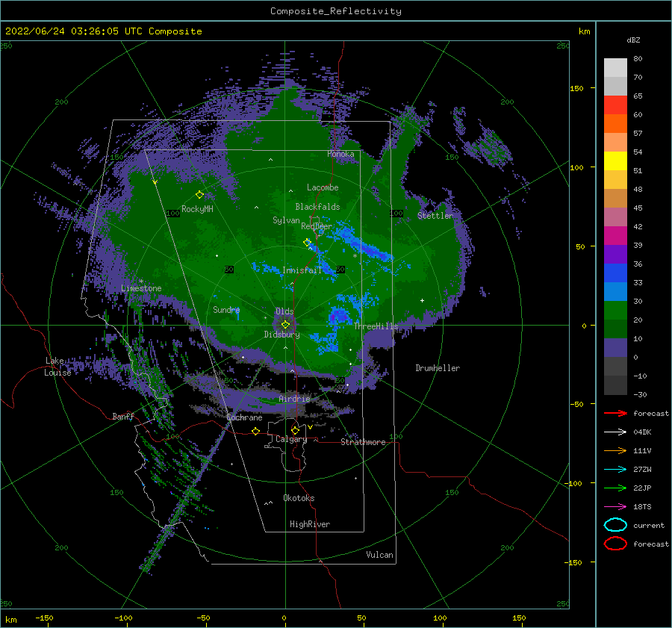
Task: Click the yellow '150' tick on the bottom axis
Action: (519, 618)
